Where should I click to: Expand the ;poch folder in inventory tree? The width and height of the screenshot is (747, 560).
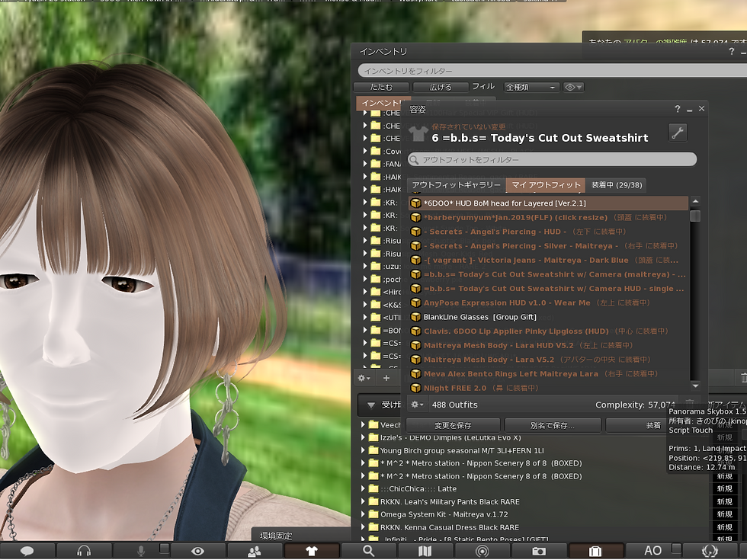click(365, 279)
